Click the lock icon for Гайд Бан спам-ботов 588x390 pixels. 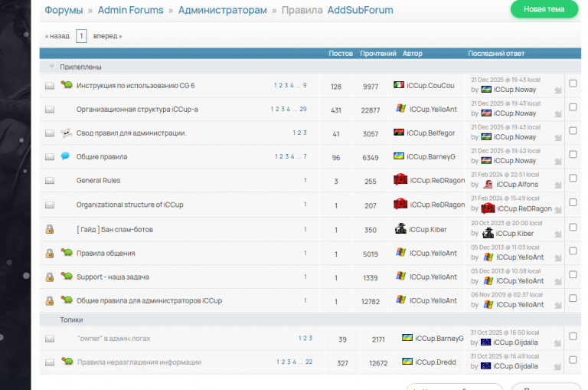point(50,229)
